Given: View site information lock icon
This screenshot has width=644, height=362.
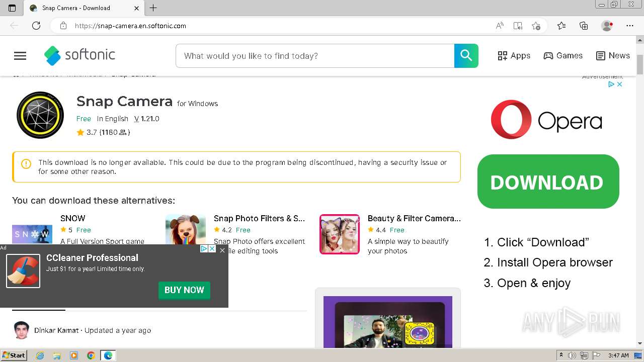Looking at the screenshot, I should click(x=63, y=26).
